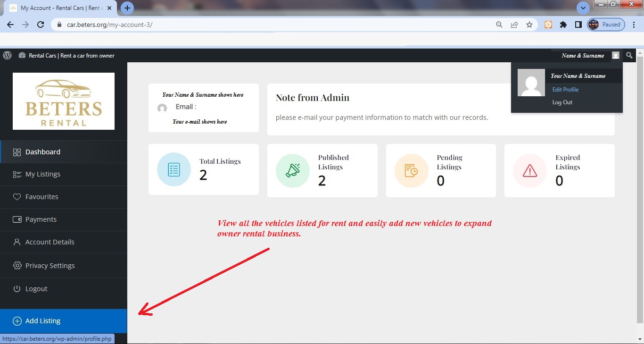
Task: Expand the tab search dropdown arrow
Action: point(583,8)
